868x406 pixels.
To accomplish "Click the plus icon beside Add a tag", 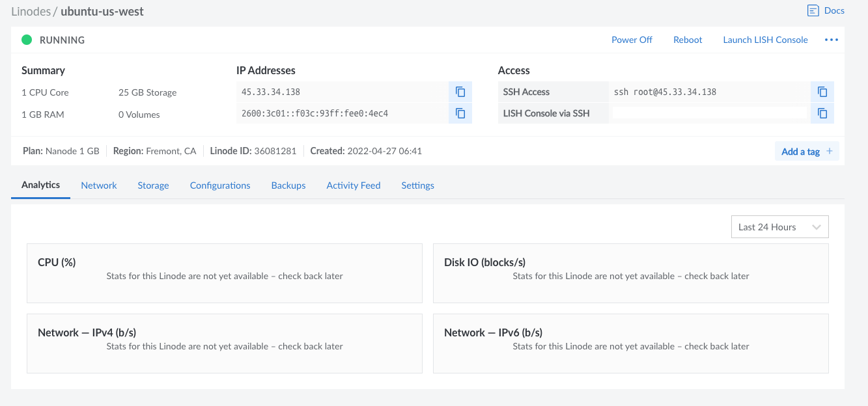I will [830, 151].
